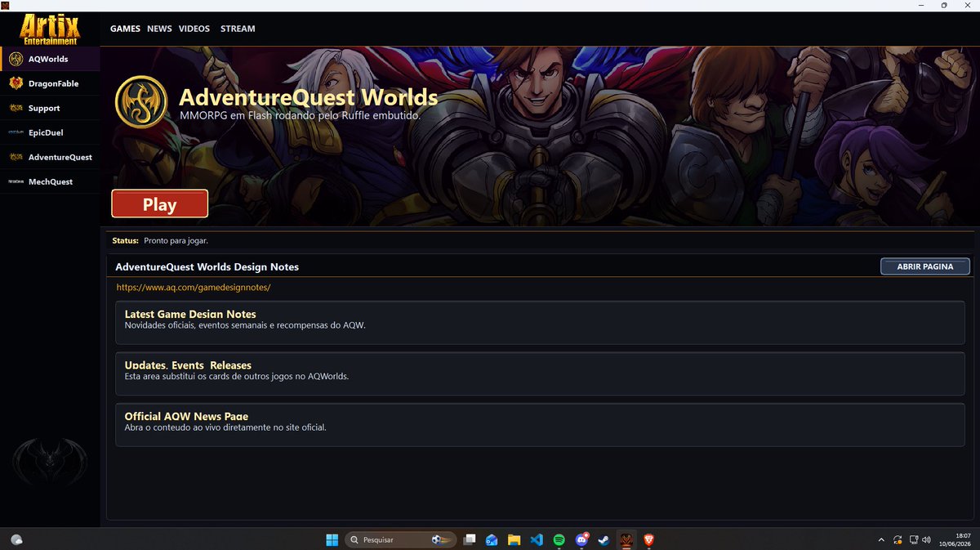Open the Updates, Events Releases card
Image resolution: width=980 pixels, height=550 pixels.
[540, 373]
